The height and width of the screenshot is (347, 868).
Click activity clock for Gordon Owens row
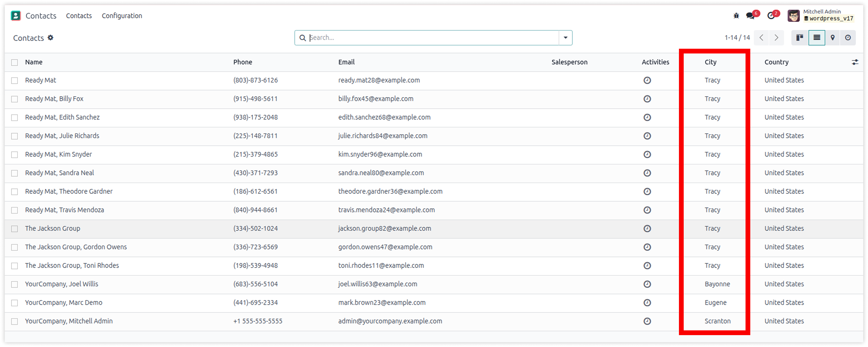(x=647, y=247)
